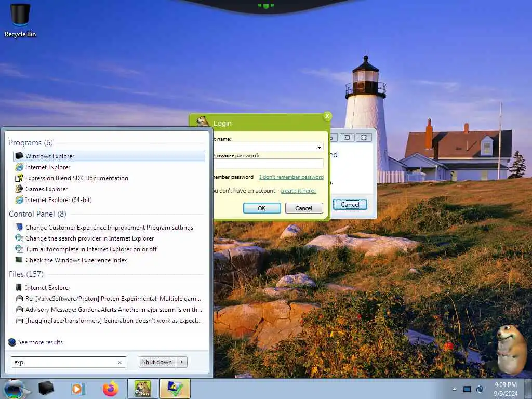Click the gopher desktop mascot

click(512, 349)
